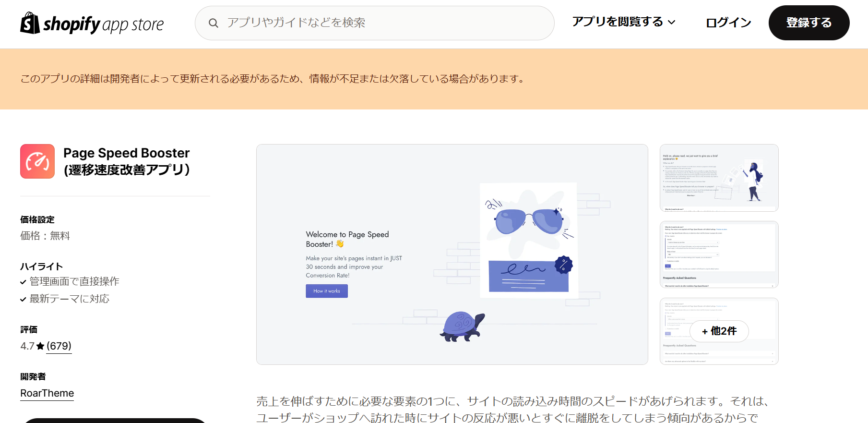The height and width of the screenshot is (423, 868).
Task: Click the ハイライト heading
Action: [42, 266]
